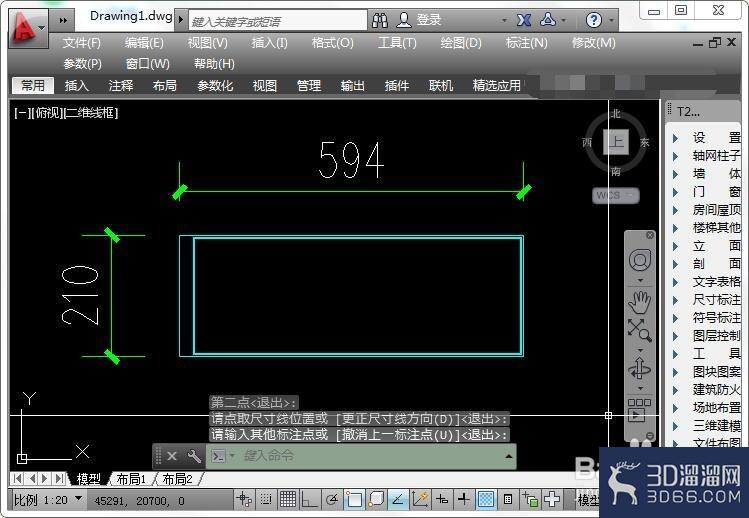Viewport: 749px width, 518px height.
Task: Expand arrow next to Drawing1.dwg title
Action: (x=181, y=20)
